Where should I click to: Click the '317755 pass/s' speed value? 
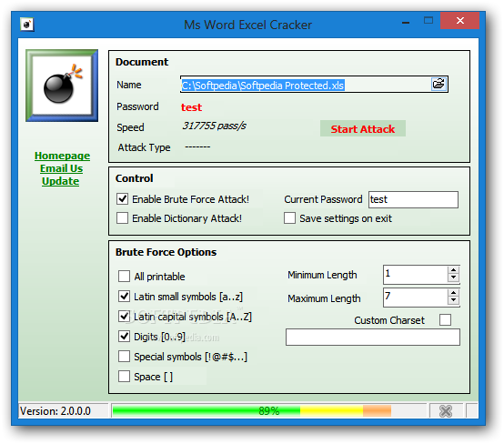(x=214, y=126)
